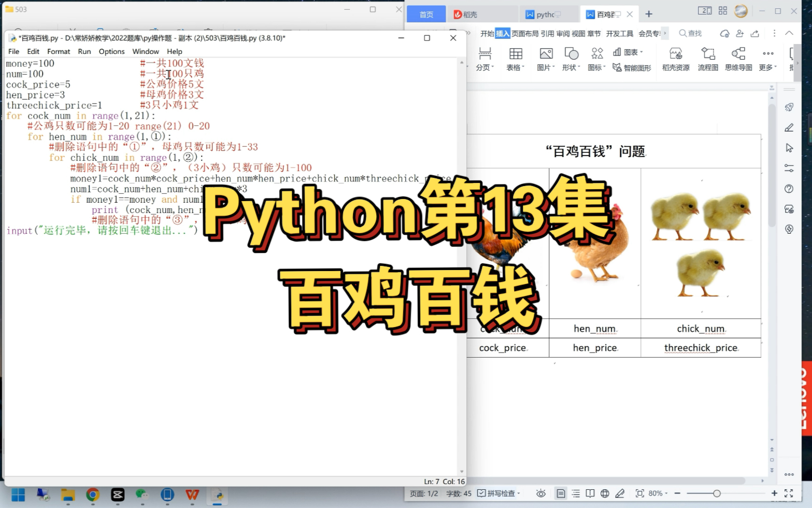Collapse the WPS ribbon
812x508 pixels.
[x=789, y=33]
